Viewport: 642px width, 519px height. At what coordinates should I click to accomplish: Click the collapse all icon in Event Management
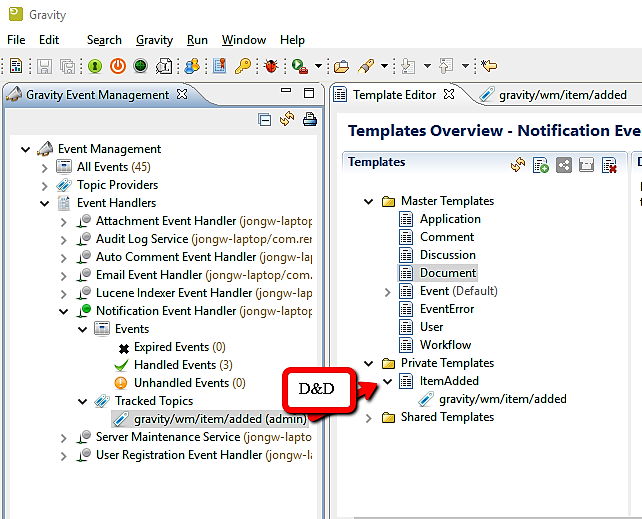[265, 120]
